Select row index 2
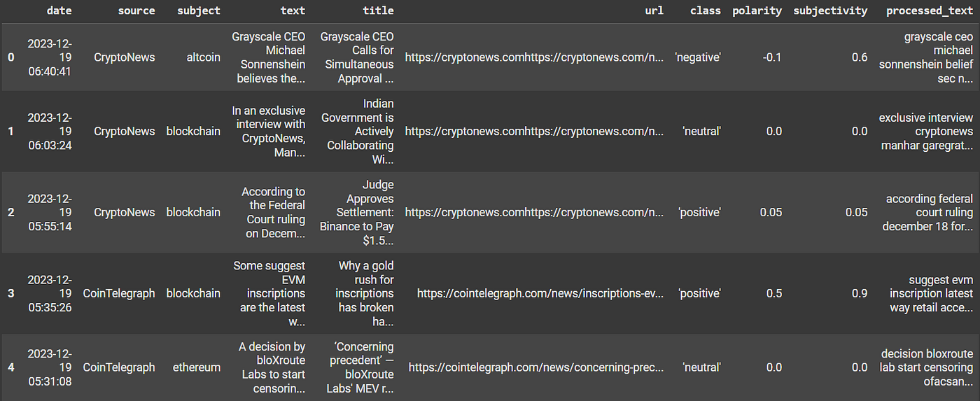The height and width of the screenshot is (401, 980). (x=10, y=212)
